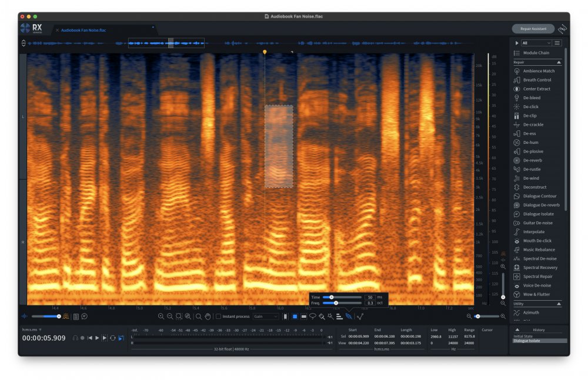Open the De-hum module
This screenshot has width=588, height=380.
coord(530,143)
